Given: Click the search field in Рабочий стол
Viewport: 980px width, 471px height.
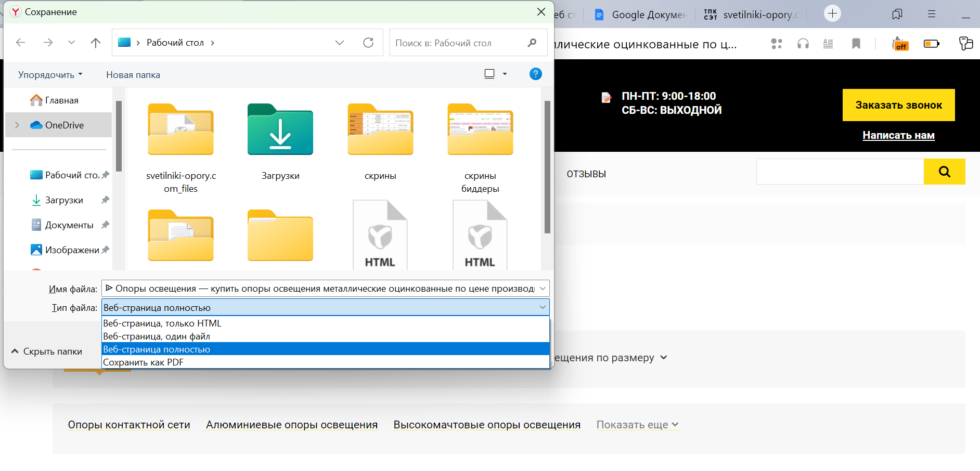Looking at the screenshot, I should coord(468,43).
